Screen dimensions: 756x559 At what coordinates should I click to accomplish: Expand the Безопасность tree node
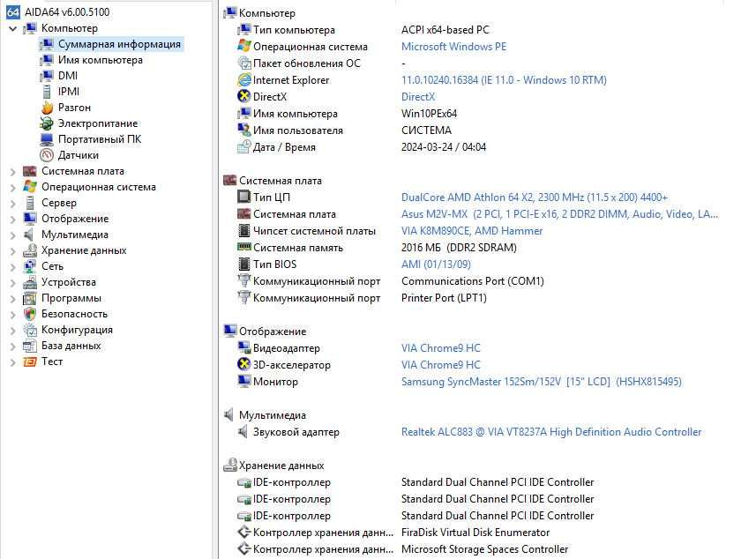(x=13, y=315)
